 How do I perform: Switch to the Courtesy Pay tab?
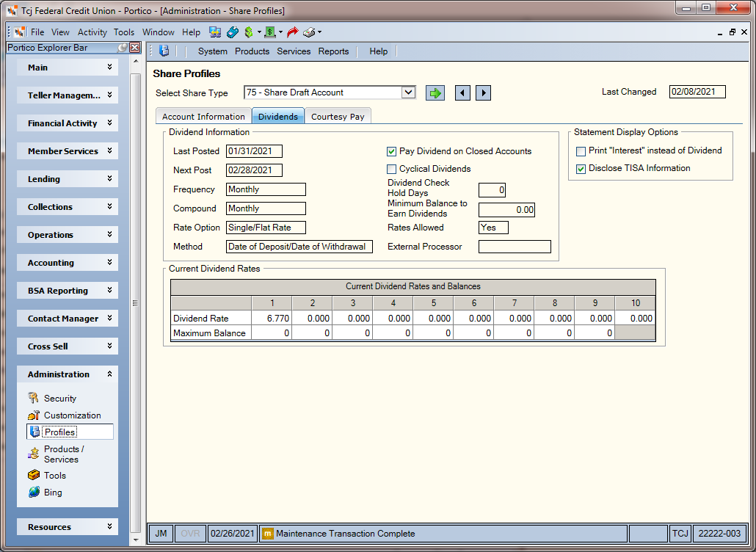click(338, 116)
